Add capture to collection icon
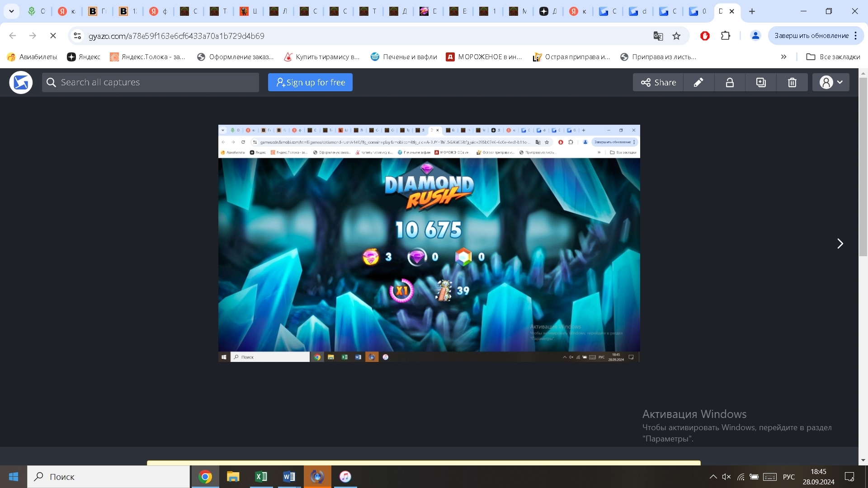 761,82
